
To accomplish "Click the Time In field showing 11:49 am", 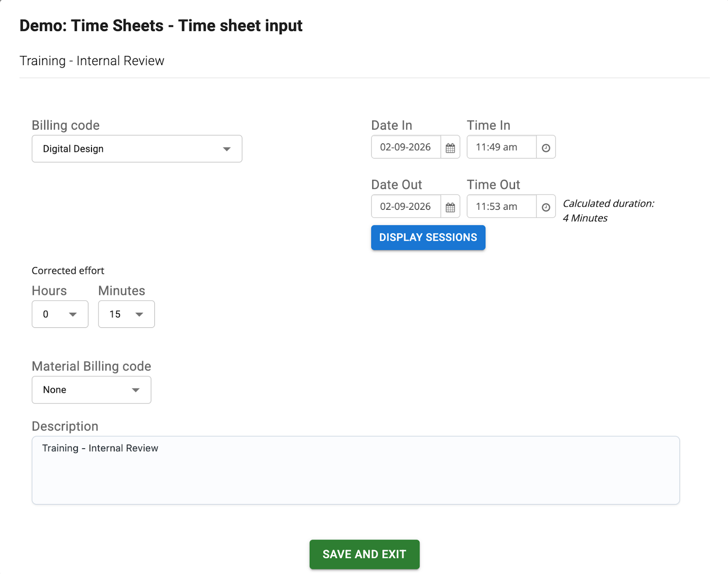I will [500, 147].
